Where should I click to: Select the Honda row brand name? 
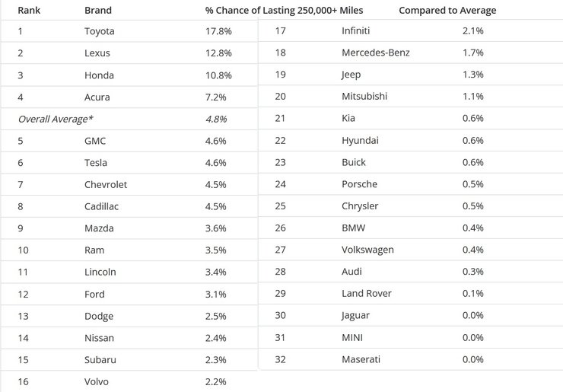tap(99, 75)
